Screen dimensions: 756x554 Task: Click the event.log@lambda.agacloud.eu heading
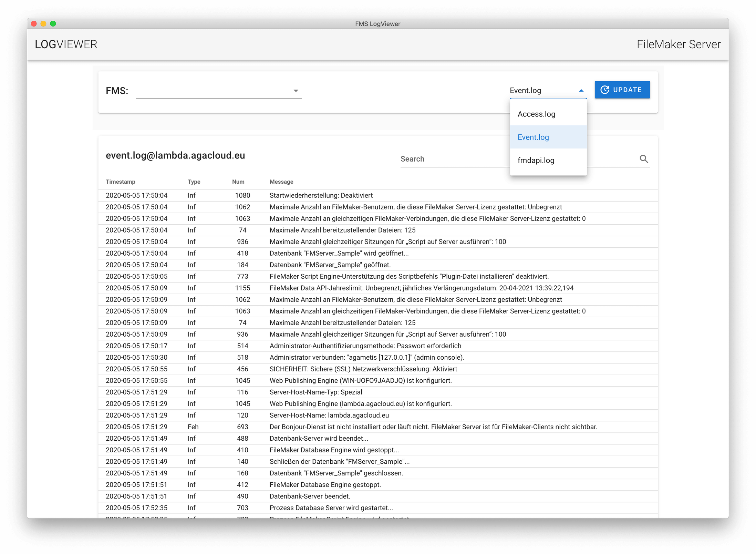point(175,155)
